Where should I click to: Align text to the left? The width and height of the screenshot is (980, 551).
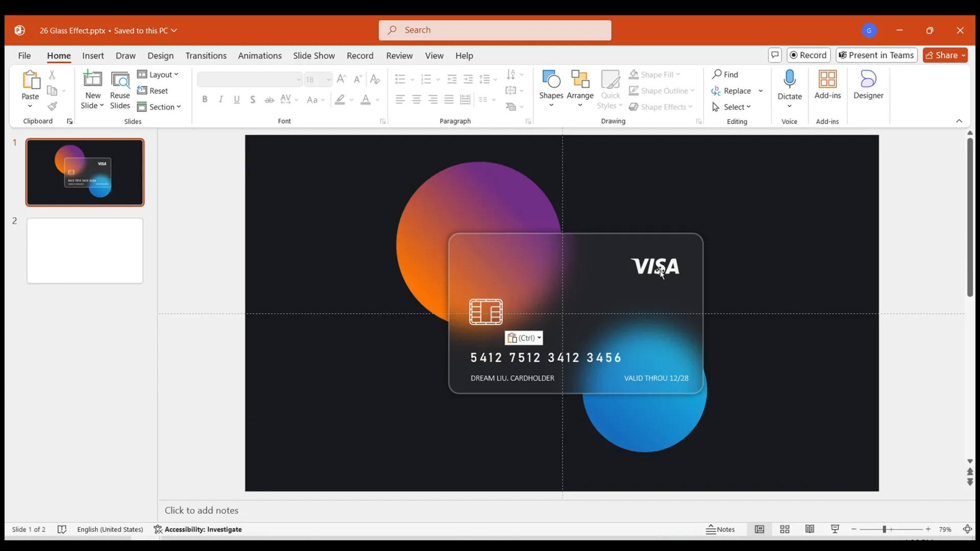[400, 99]
